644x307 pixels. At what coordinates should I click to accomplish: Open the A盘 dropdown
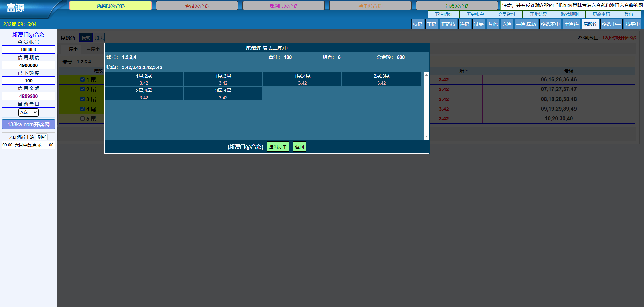[29, 112]
